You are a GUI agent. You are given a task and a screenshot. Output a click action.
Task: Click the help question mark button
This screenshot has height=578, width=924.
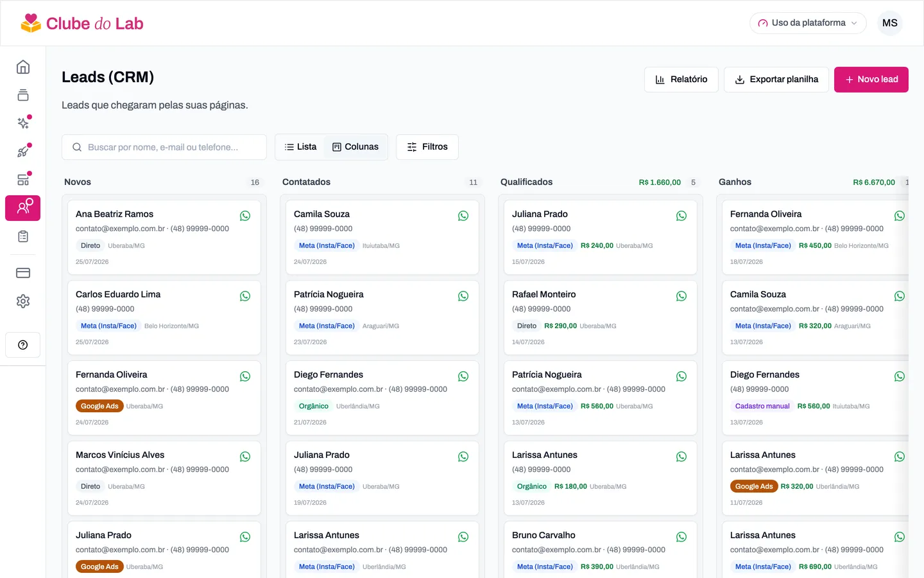tap(23, 345)
